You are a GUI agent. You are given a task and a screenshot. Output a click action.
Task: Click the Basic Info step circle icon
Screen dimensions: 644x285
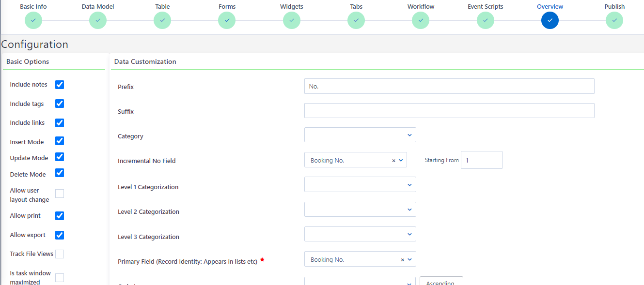(x=33, y=20)
